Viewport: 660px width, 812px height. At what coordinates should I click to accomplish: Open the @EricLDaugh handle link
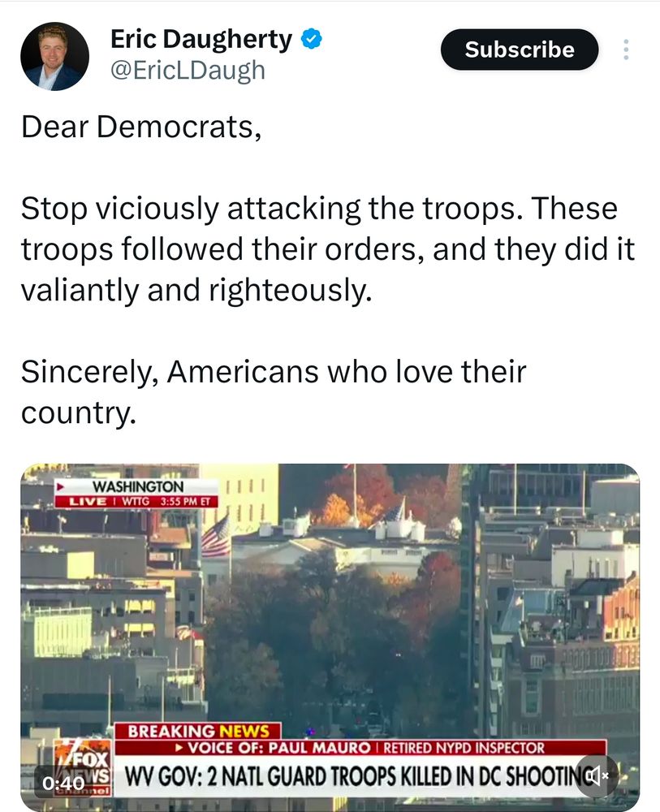tap(188, 70)
